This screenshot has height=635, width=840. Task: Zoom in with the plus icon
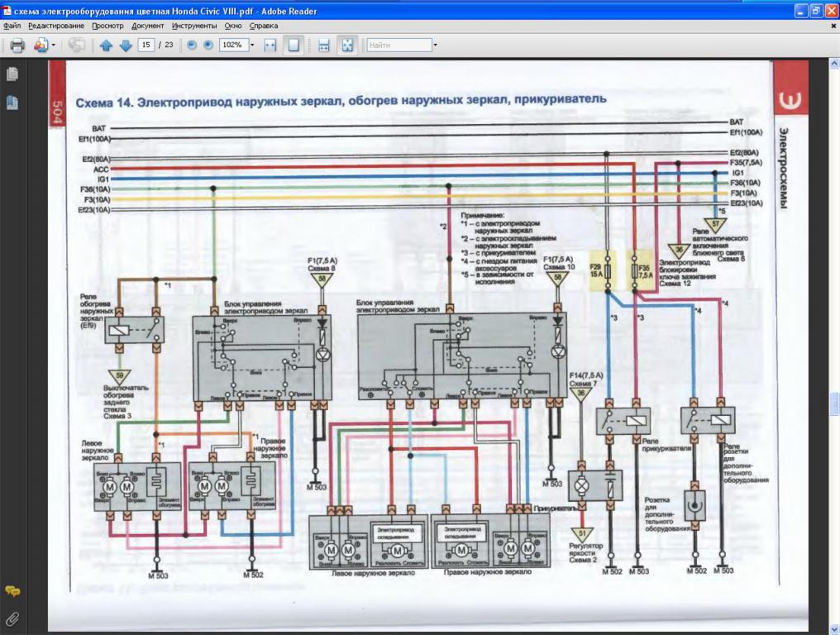[x=208, y=45]
